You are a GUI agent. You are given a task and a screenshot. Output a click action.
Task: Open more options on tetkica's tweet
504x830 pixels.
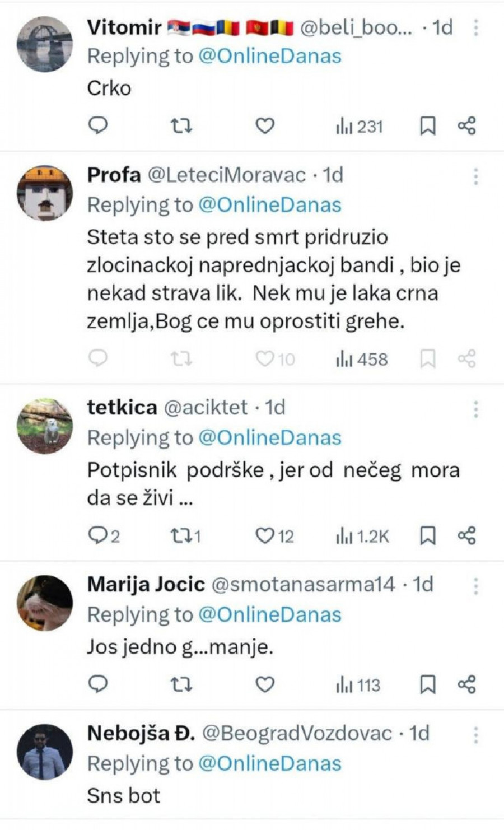tap(475, 409)
